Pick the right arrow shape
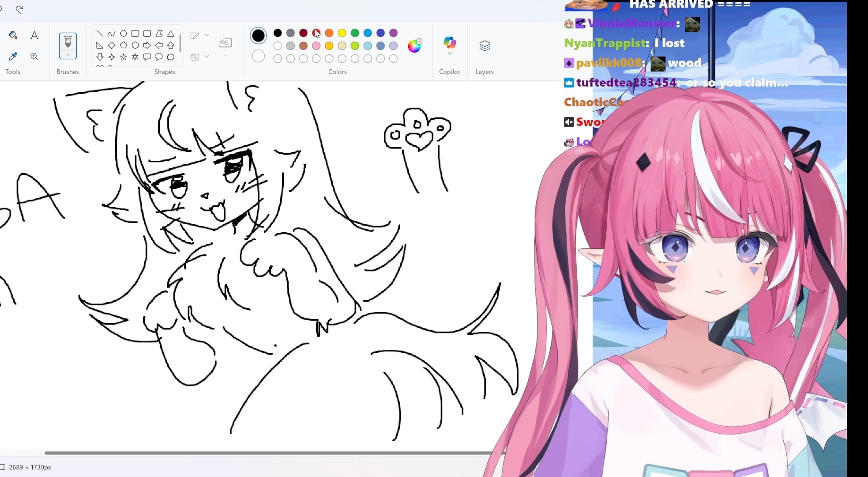 147,45
